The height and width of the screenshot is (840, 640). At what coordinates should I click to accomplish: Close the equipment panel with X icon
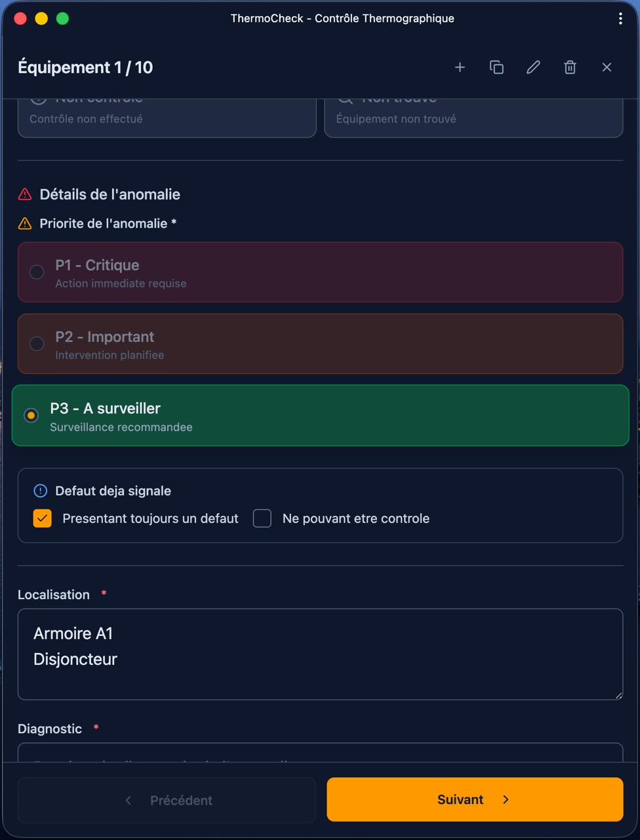point(607,67)
